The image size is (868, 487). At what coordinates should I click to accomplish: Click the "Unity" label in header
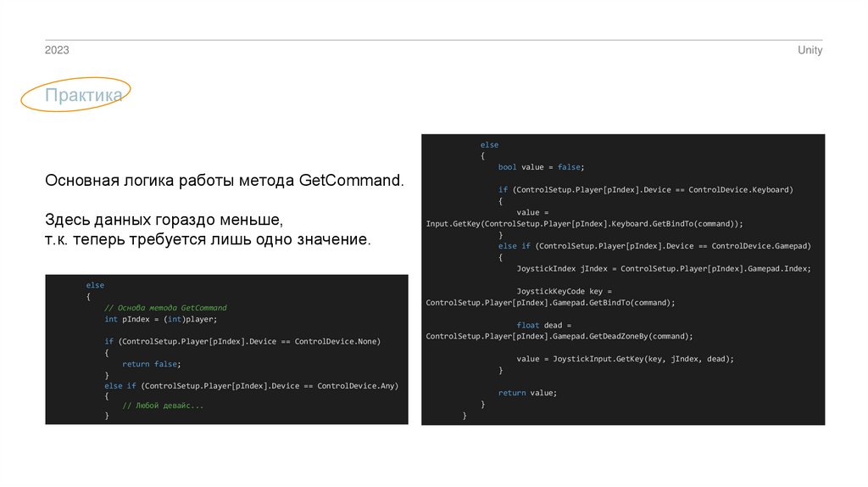[x=810, y=51]
